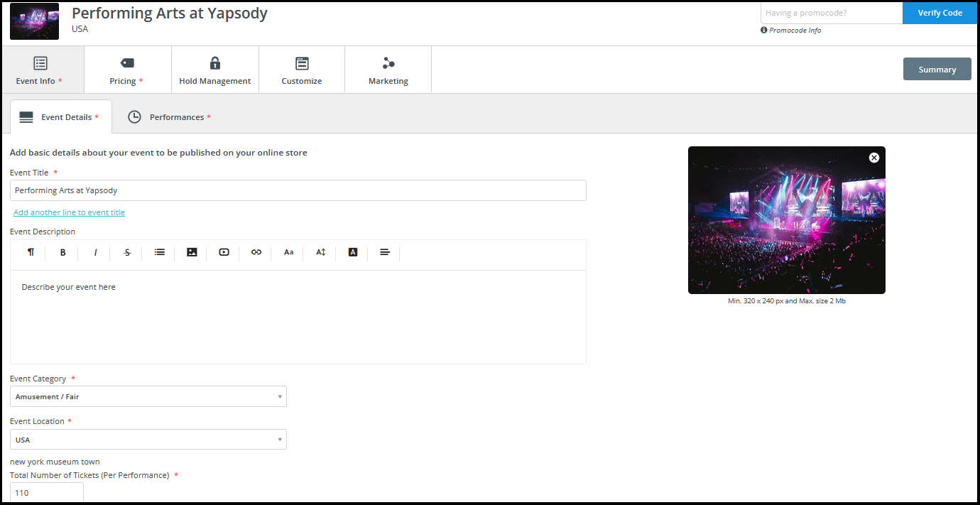This screenshot has height=505, width=980.
Task: Click the 'Add another line to event title' link
Action: click(x=69, y=212)
